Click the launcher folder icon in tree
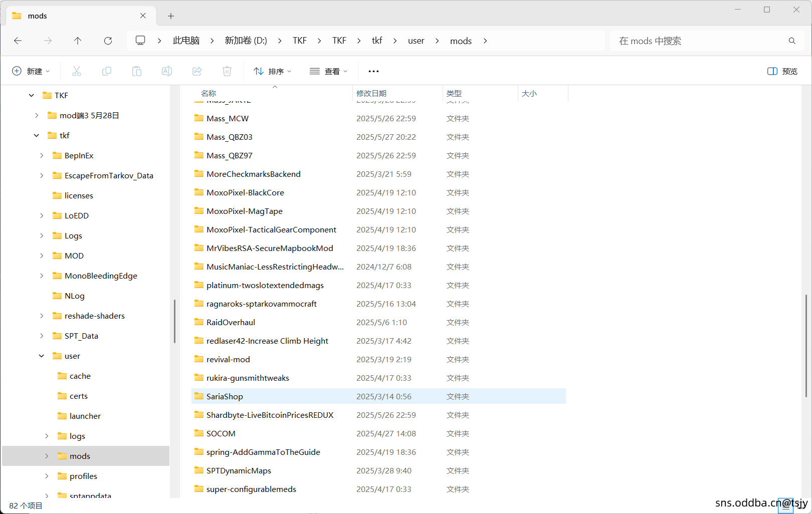Image resolution: width=812 pixels, height=514 pixels. click(62, 416)
